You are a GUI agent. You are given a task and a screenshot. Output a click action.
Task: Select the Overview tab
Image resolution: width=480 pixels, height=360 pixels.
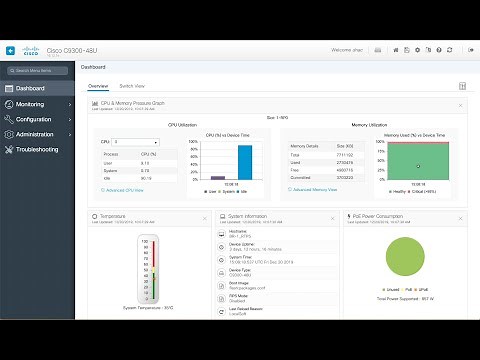(x=98, y=86)
